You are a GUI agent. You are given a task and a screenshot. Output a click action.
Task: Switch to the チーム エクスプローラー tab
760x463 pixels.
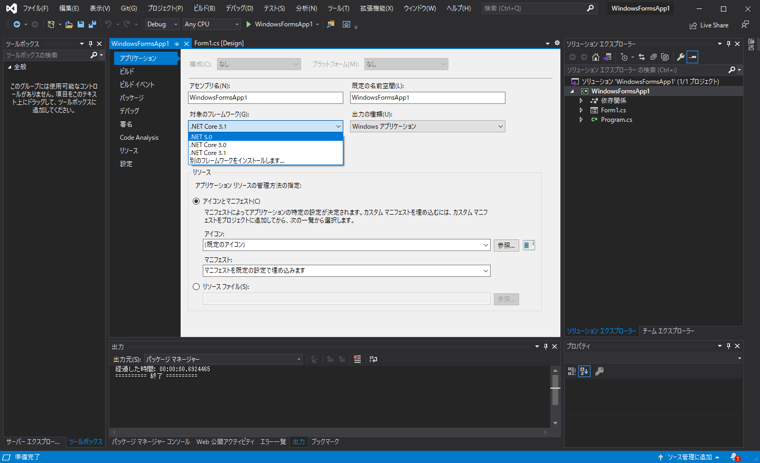tap(668, 331)
